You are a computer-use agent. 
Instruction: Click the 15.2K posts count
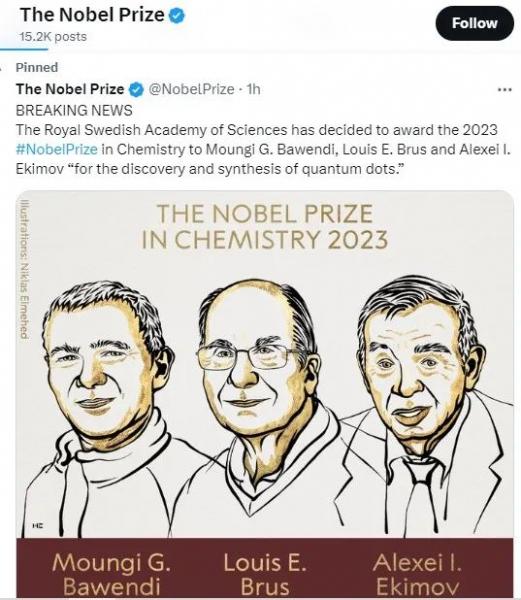coord(53,37)
